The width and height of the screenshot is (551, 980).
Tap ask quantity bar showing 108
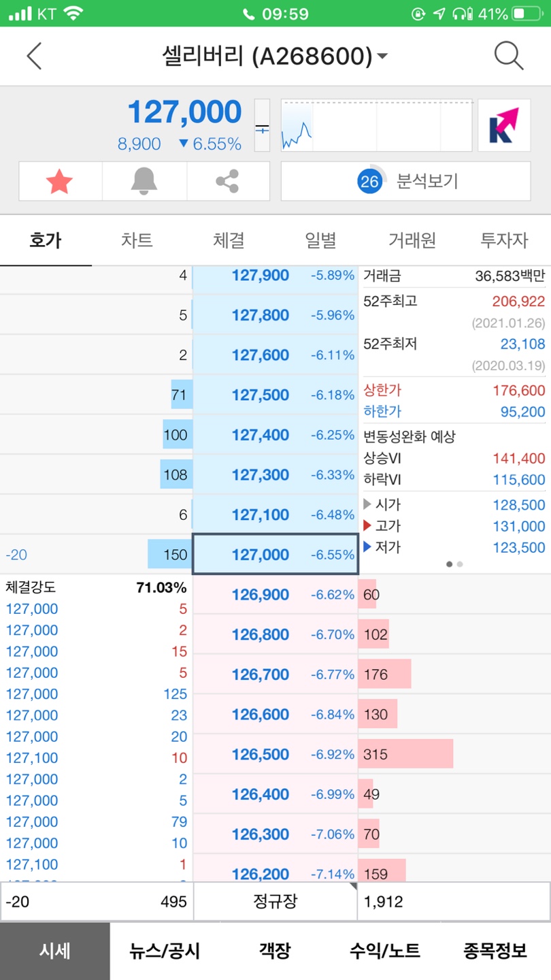click(x=176, y=474)
